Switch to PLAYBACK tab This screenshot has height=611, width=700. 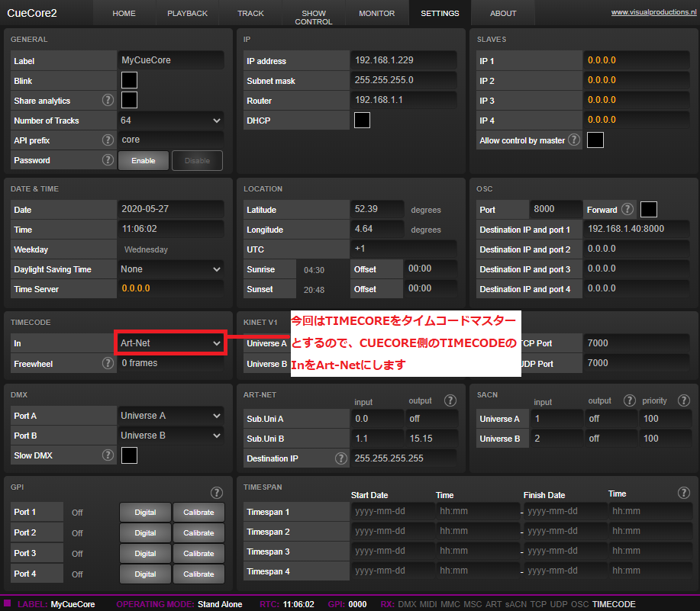coord(188,14)
